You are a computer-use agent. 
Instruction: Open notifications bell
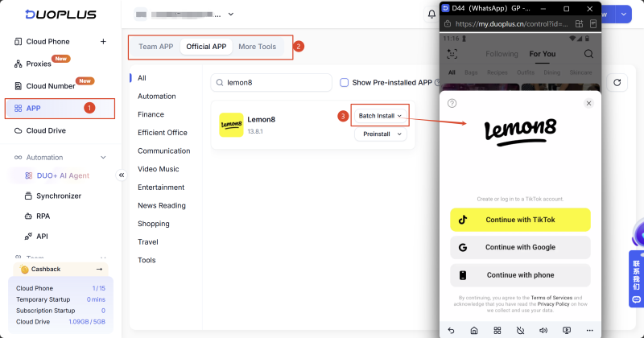431,14
